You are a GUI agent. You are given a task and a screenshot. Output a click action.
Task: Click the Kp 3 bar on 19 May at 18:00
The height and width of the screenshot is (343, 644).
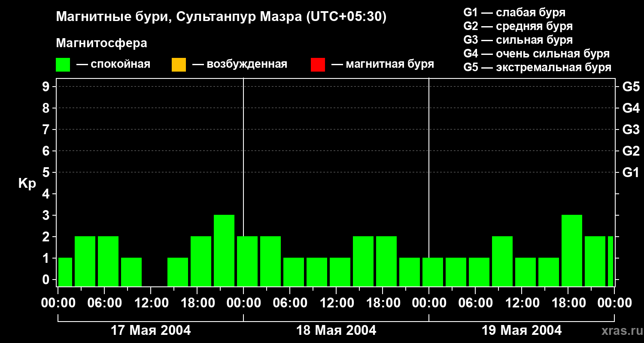click(572, 250)
